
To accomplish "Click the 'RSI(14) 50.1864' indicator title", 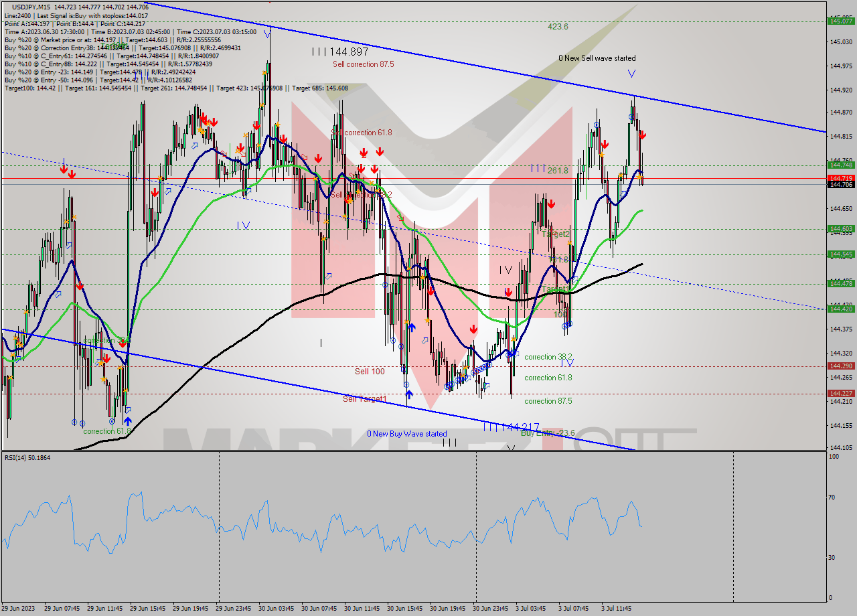I will tap(27, 458).
